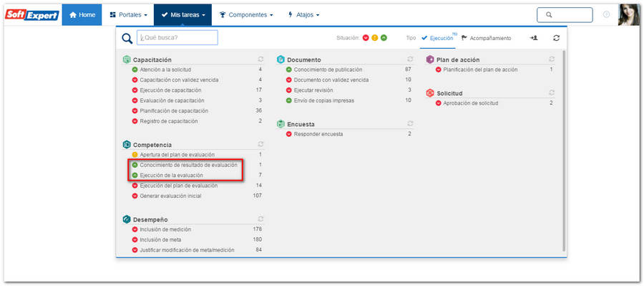Image resolution: width=644 pixels, height=286 pixels.
Task: Refresh the Desempeño section
Action: tap(260, 219)
